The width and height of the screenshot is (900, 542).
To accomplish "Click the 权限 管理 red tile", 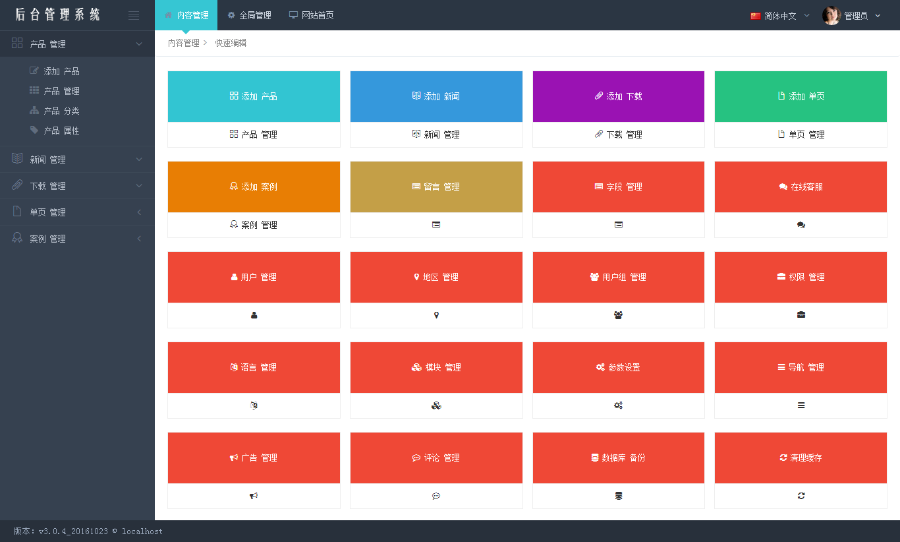I will [801, 277].
